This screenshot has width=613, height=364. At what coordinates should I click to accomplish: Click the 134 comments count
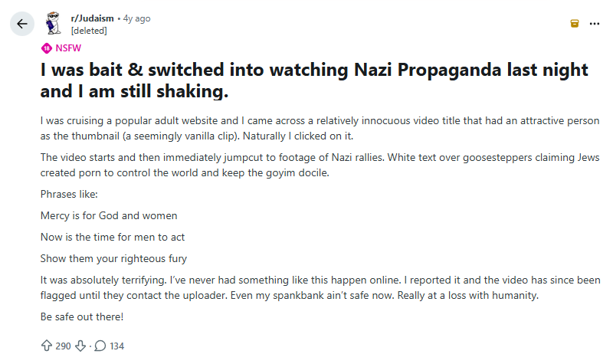[116, 346]
